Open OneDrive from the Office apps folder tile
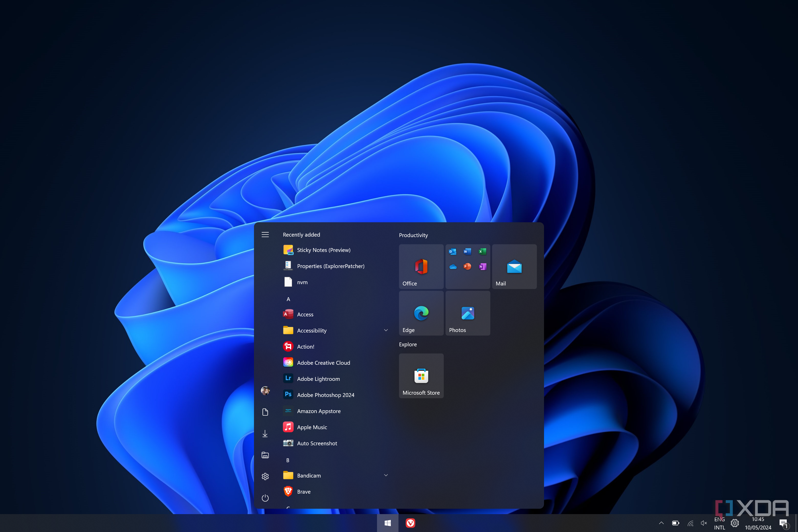 453,267
